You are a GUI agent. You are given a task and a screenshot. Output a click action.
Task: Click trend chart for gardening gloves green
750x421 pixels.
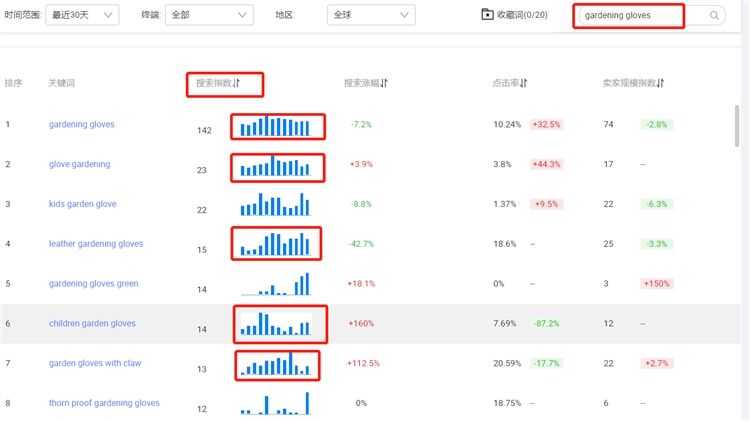click(276, 284)
